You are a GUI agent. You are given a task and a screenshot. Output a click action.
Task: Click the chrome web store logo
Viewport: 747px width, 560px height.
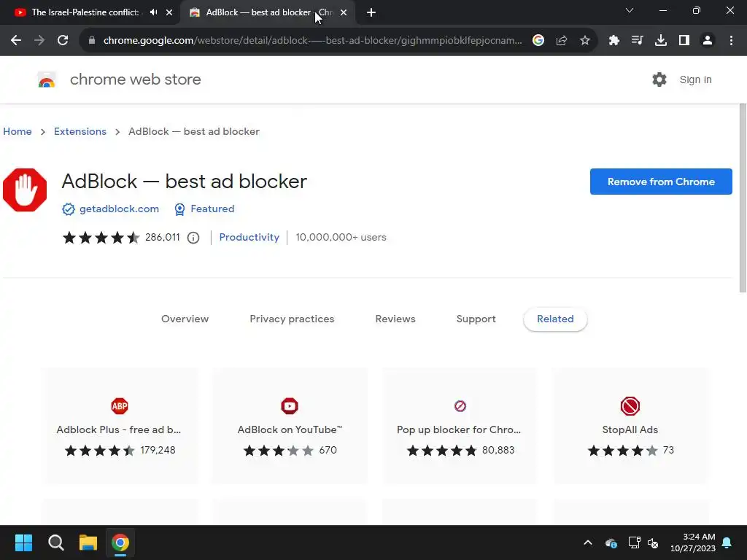[x=47, y=79]
